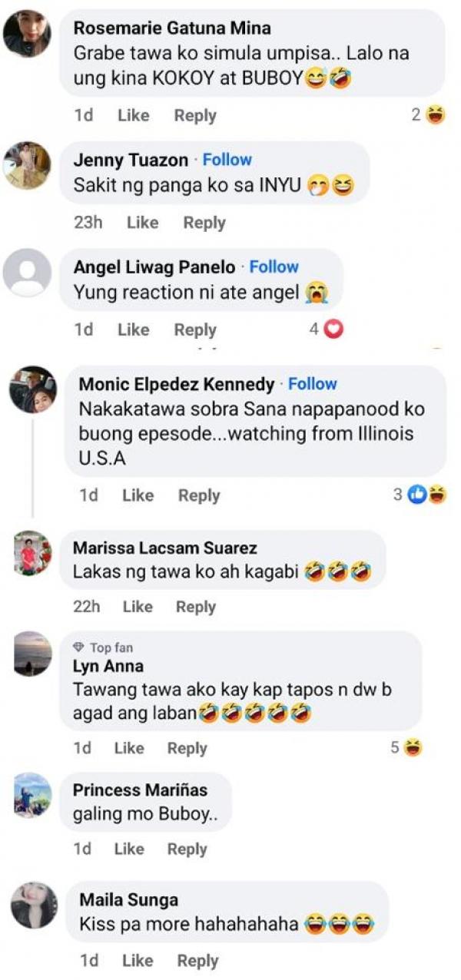Click Jenny Tuazon's profile avatar

point(27,165)
